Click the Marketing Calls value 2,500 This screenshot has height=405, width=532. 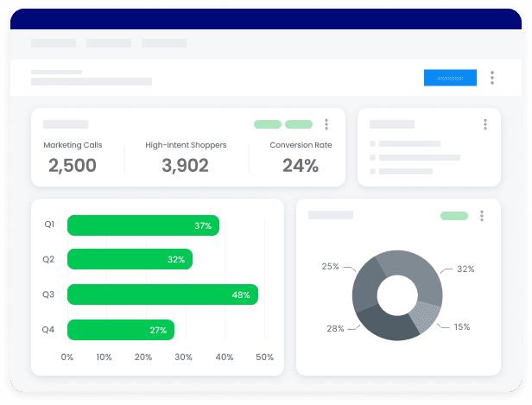coord(73,166)
